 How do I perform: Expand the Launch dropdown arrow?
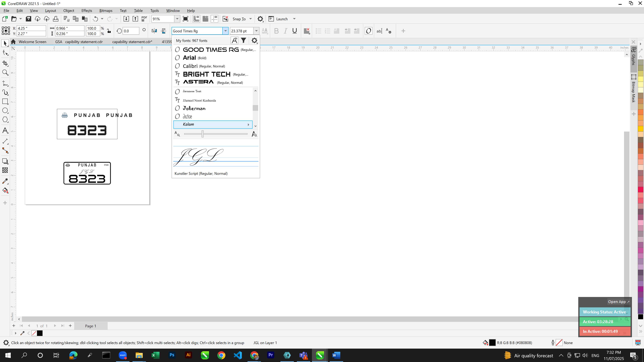click(294, 19)
